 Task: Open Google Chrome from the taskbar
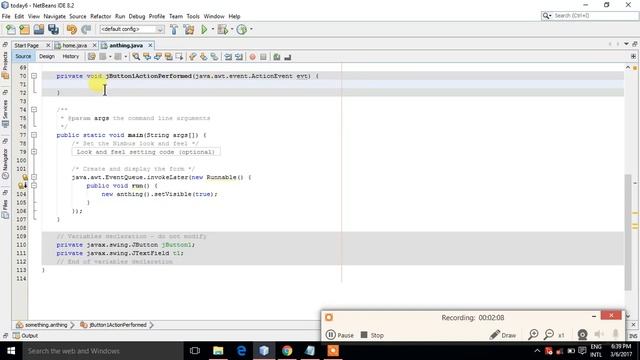[287, 351]
